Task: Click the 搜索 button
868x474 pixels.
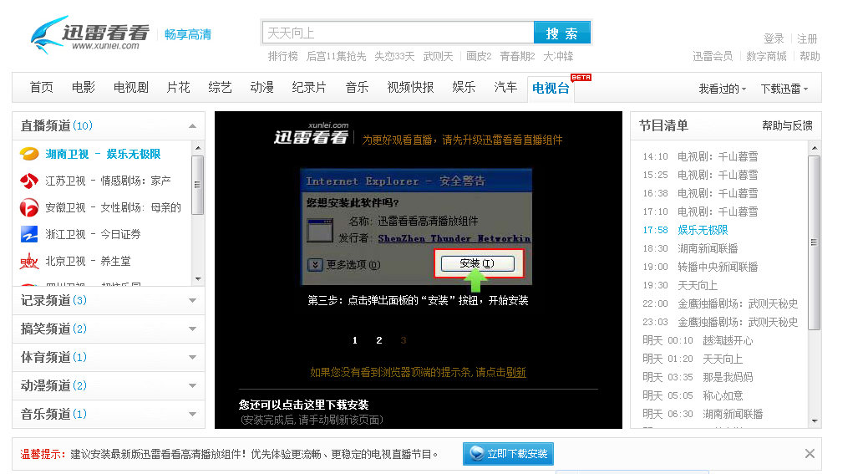Action: click(562, 33)
